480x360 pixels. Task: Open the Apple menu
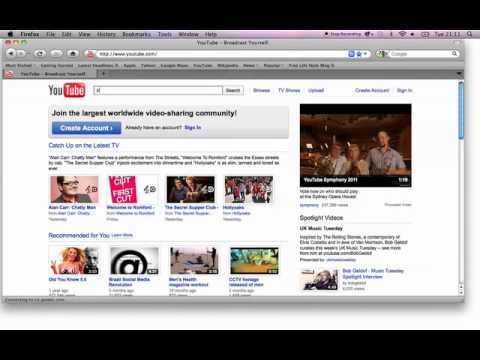[x=10, y=34]
